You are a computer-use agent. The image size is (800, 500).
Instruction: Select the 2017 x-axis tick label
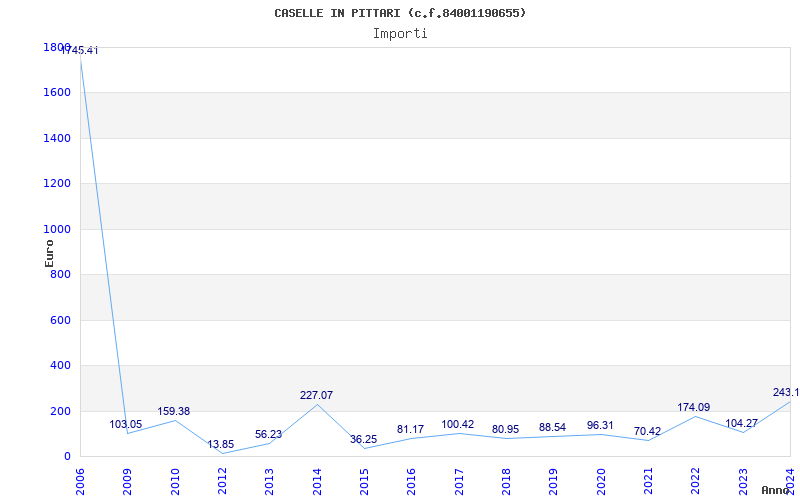click(459, 482)
